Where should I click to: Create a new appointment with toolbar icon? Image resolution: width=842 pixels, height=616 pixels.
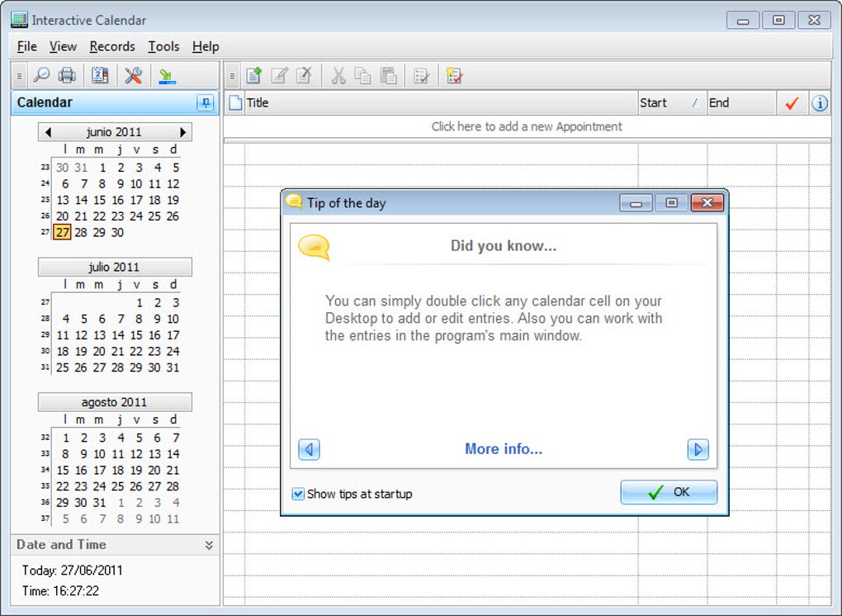[x=253, y=75]
